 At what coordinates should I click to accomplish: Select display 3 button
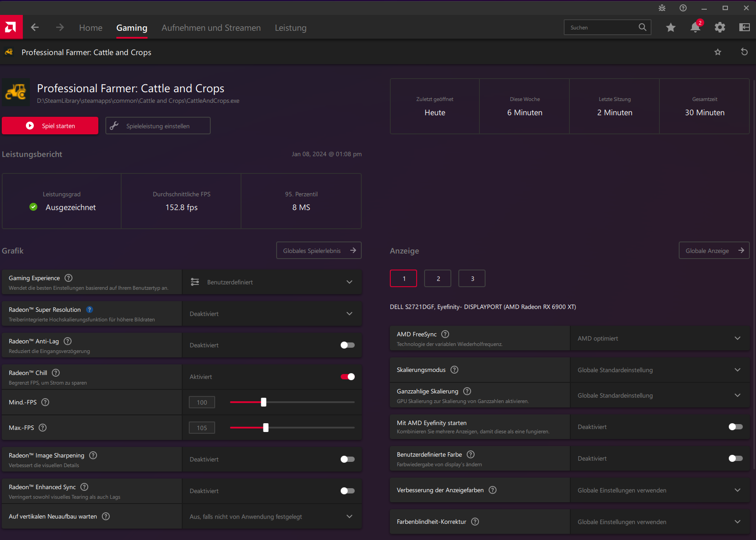tap(472, 278)
